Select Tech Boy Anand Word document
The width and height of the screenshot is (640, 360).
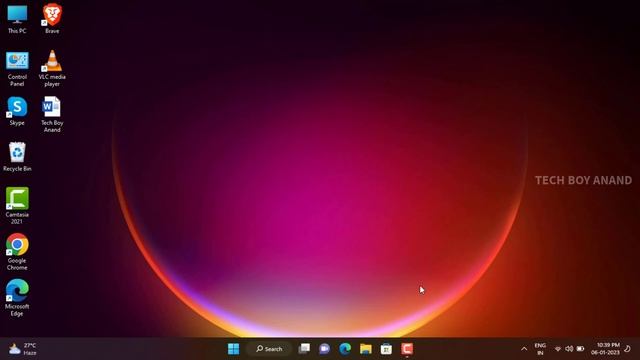pyautogui.click(x=52, y=115)
